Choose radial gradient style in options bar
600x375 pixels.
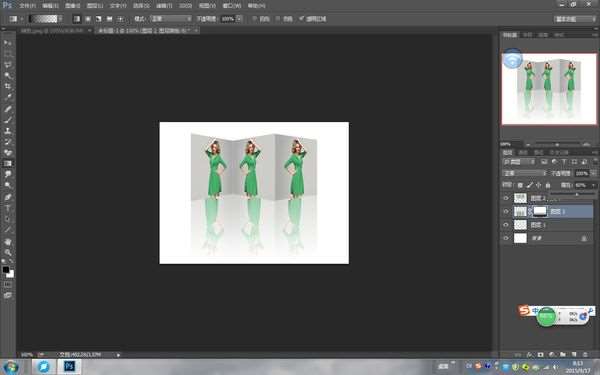(88, 19)
